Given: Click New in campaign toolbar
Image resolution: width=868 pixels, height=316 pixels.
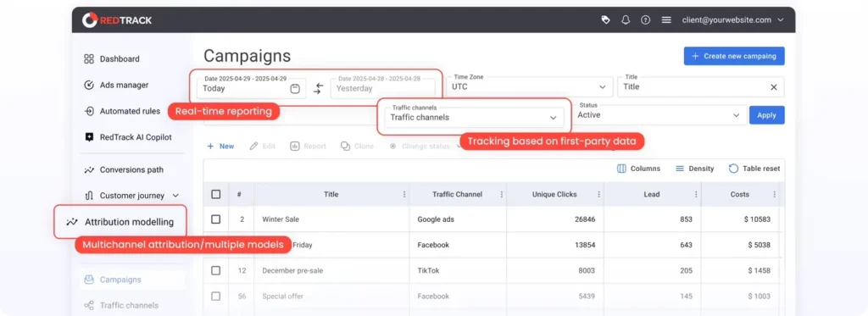Looking at the screenshot, I should [x=220, y=146].
